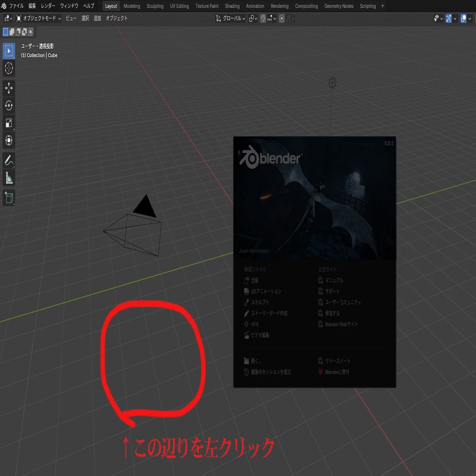Start a VFX file from splash

(251, 324)
